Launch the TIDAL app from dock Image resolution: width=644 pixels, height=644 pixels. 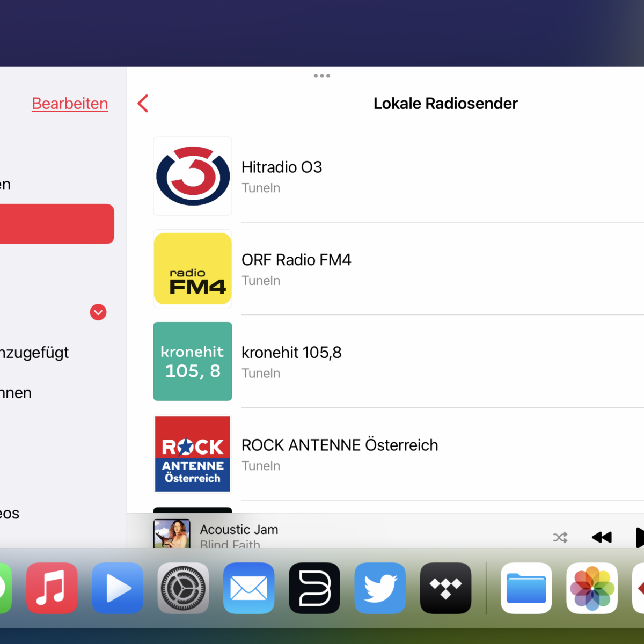445,588
